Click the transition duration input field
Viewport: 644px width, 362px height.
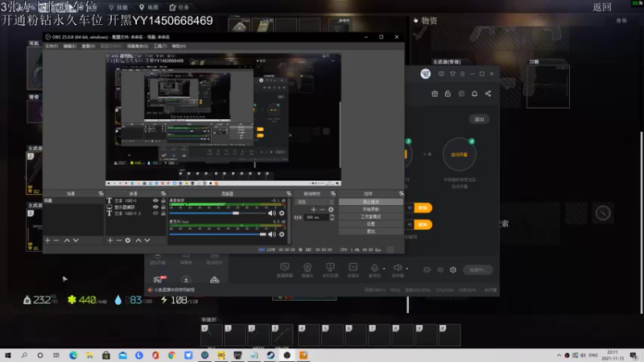316,217
